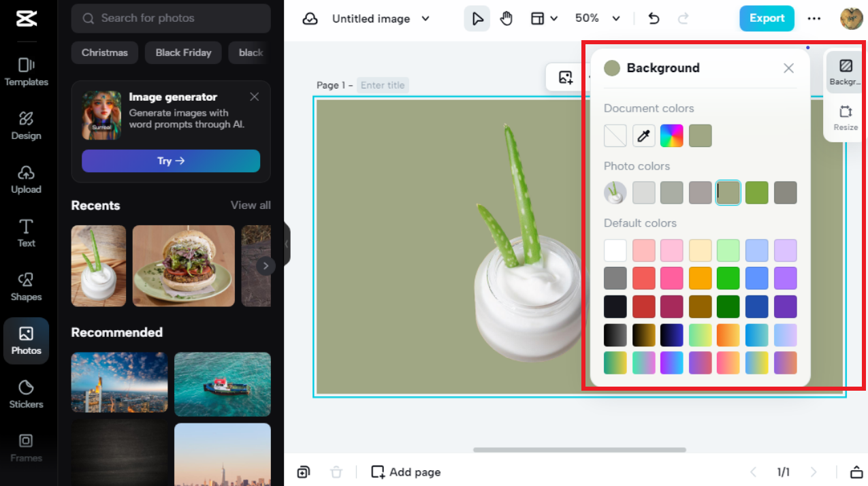Image resolution: width=868 pixels, height=486 pixels.
Task: Open the Untitled image name dropdown
Action: pyautogui.click(x=381, y=18)
